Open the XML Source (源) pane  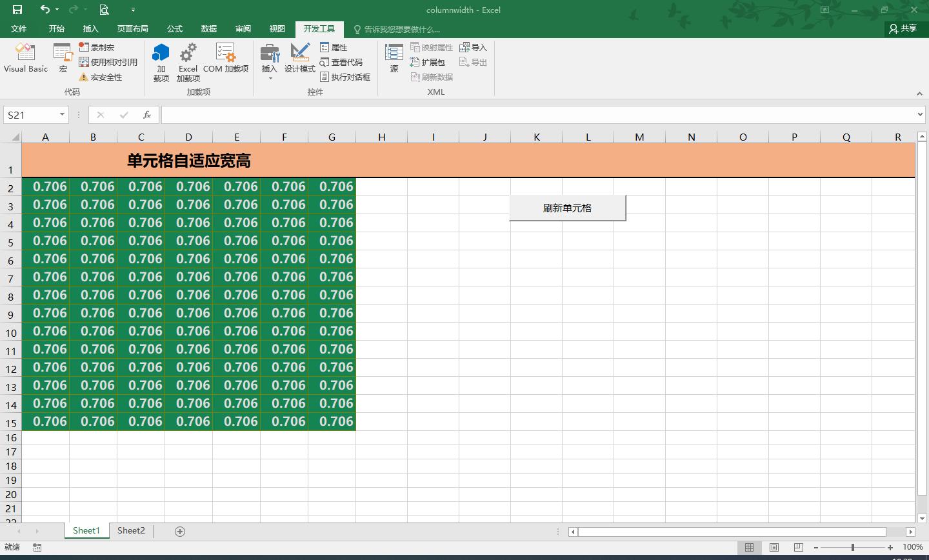(394, 59)
